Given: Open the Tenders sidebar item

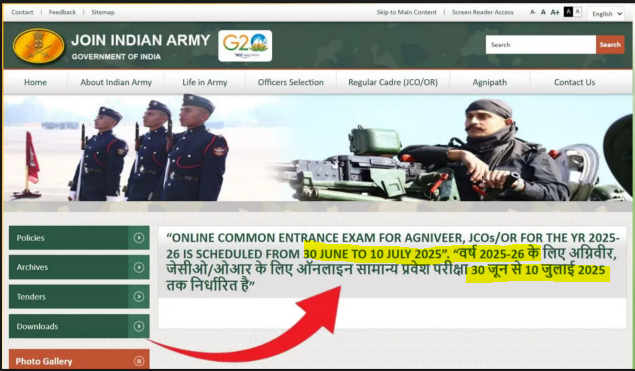Looking at the screenshot, I should click(79, 297).
